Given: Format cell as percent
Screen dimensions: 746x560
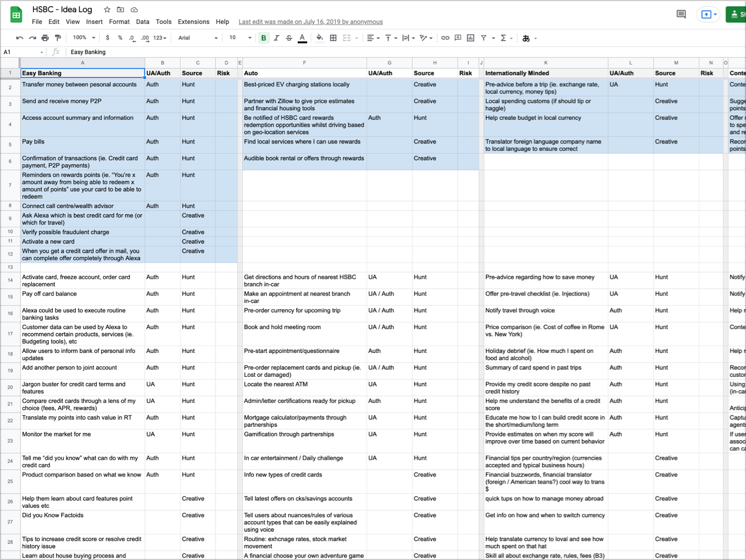Looking at the screenshot, I should point(120,38).
